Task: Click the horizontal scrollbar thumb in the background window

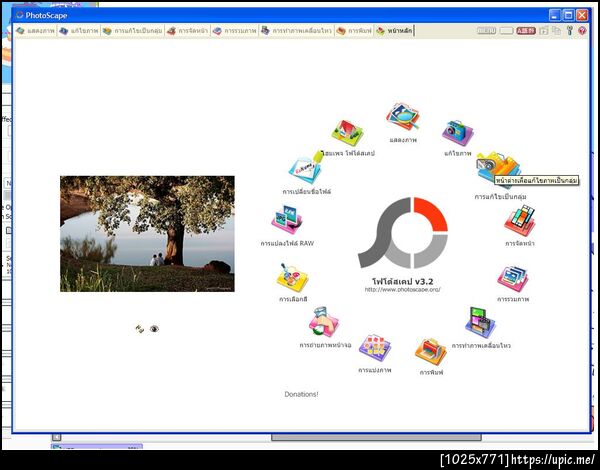Action: pos(376,437)
